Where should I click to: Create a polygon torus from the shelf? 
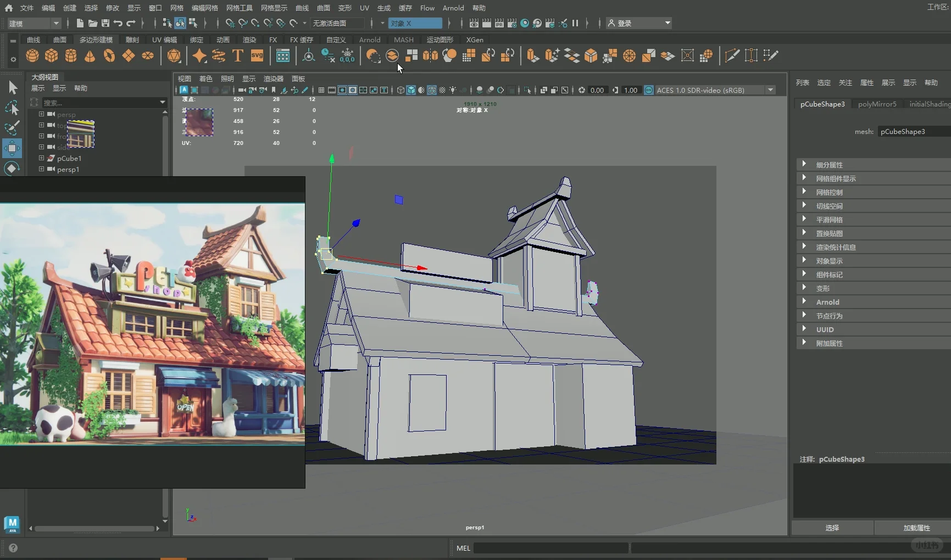click(x=109, y=55)
